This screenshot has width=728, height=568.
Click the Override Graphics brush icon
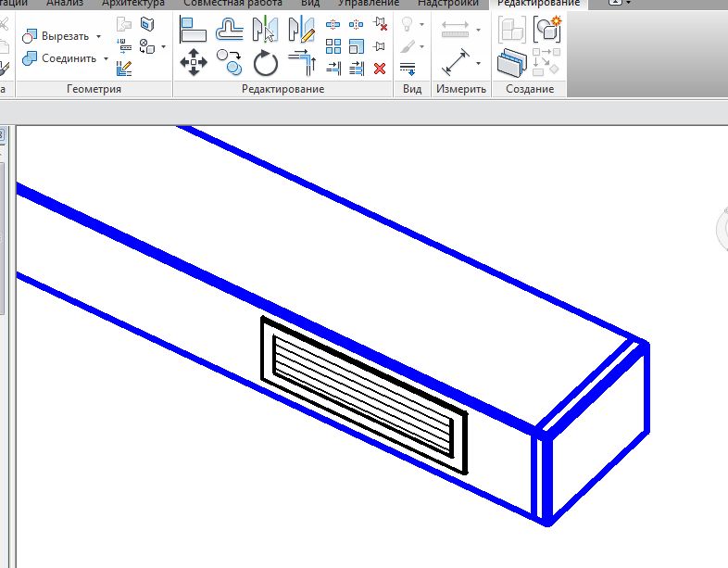click(x=408, y=46)
